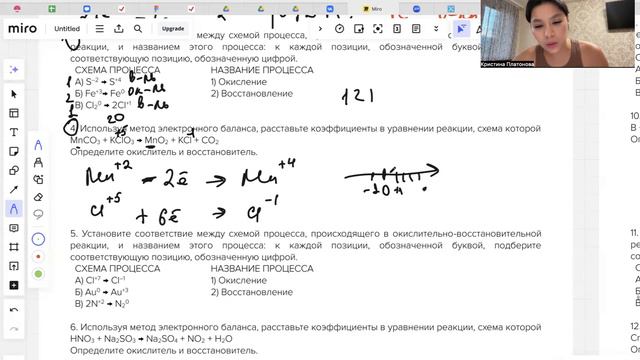
Task: Search the board with magnifier icon
Action: coord(138,29)
